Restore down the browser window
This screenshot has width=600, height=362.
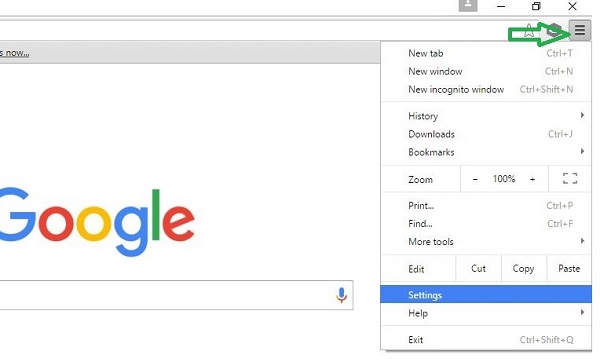[x=536, y=6]
